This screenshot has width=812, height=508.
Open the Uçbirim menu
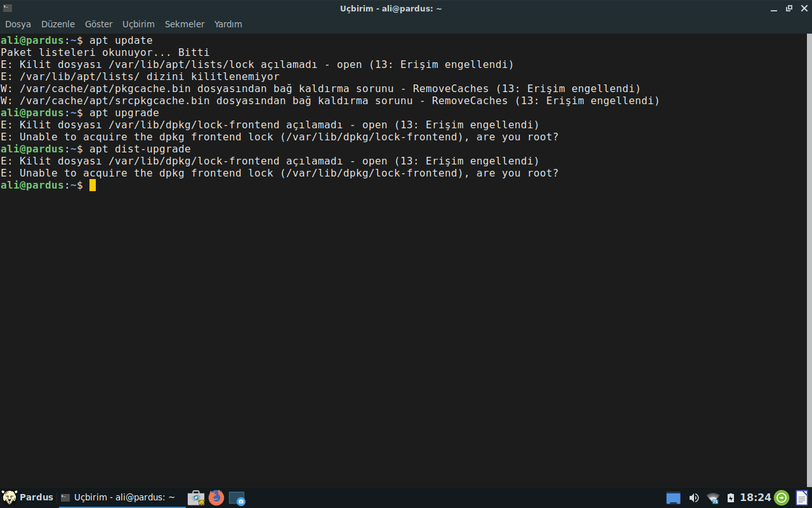[x=138, y=24]
